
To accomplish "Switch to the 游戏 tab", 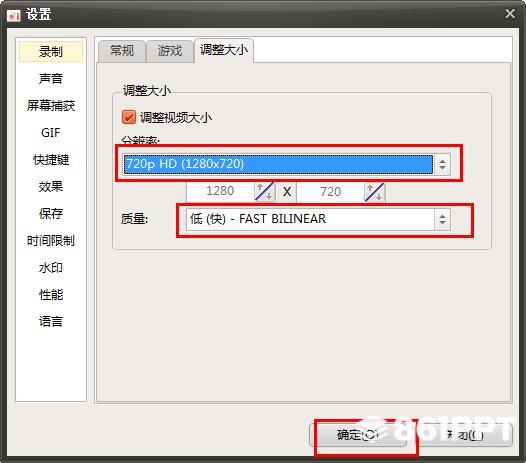I will point(170,51).
